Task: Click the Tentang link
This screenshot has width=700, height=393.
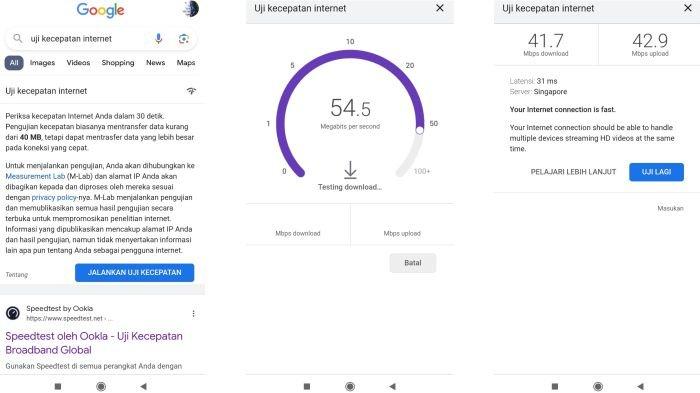Action: [x=17, y=275]
